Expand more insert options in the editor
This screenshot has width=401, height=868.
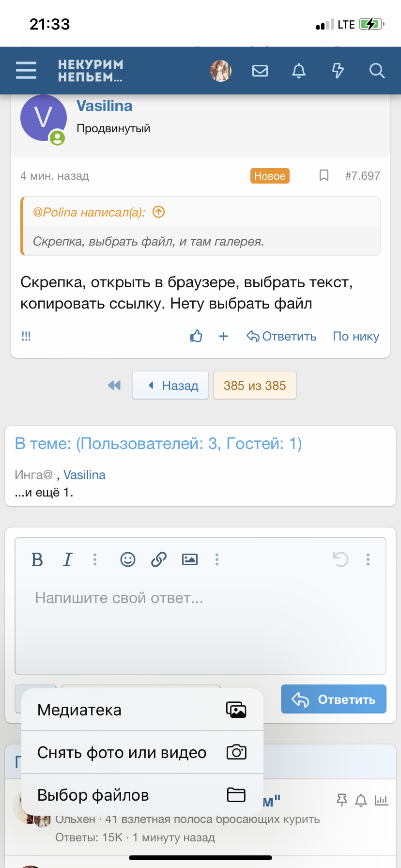pyautogui.click(x=217, y=560)
